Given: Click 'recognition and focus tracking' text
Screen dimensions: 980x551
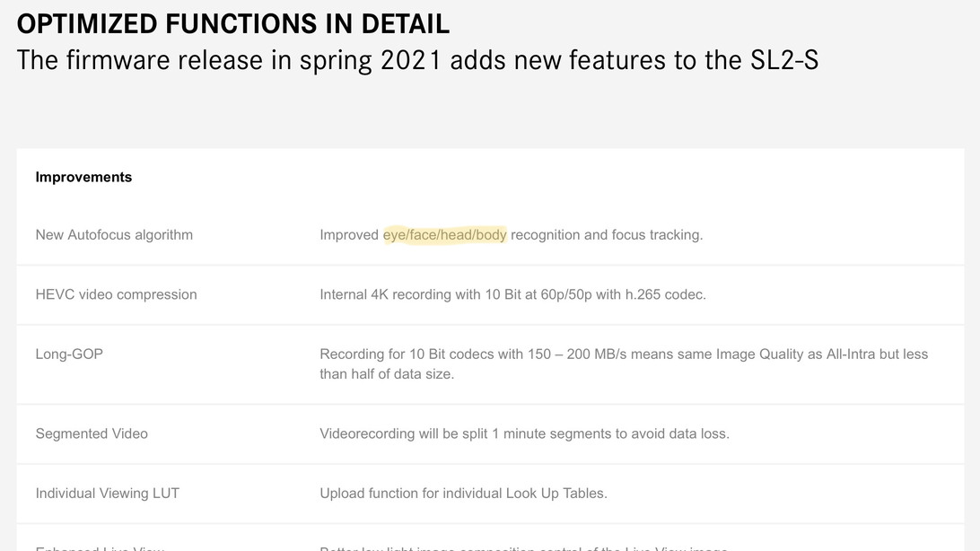Looking at the screenshot, I should click(607, 235).
